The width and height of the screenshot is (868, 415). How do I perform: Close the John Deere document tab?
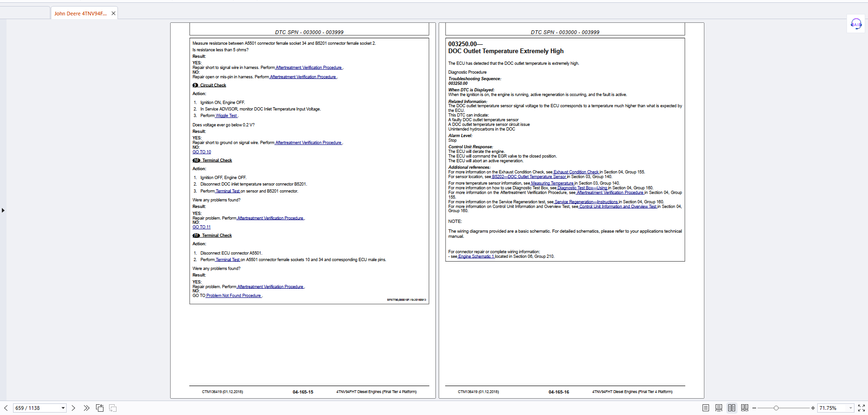pos(113,14)
